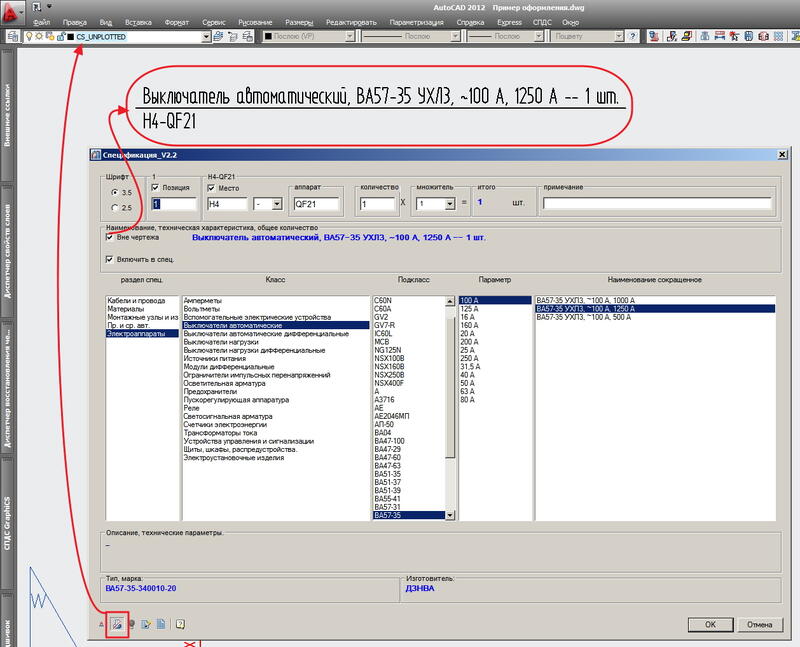Viewport: 800px width, 647px height.
Task: Click the примечание note input field
Action: (x=657, y=204)
